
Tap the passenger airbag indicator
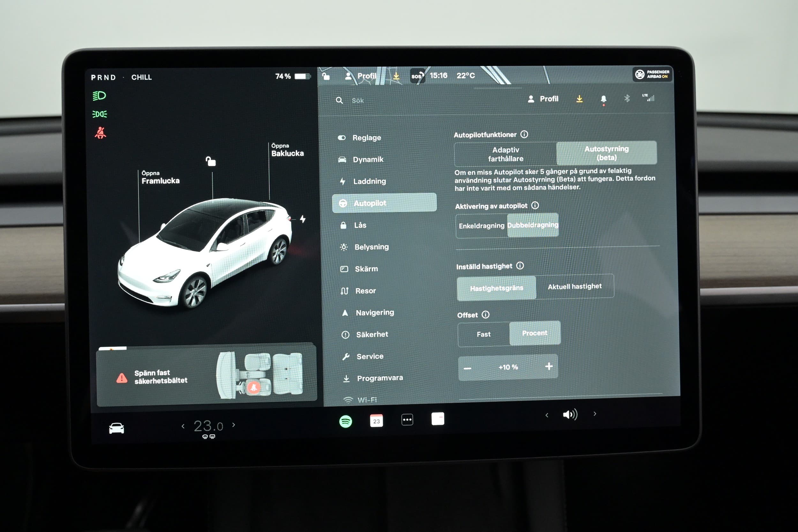click(652, 74)
